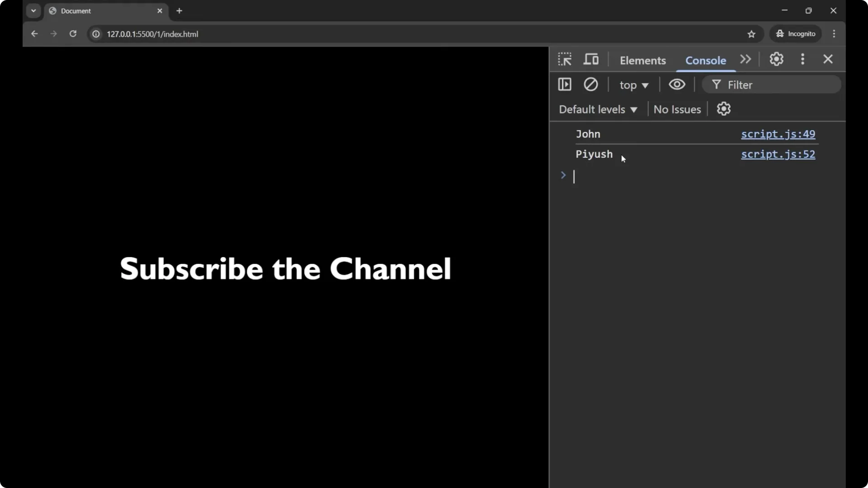Open the console sidebar panel

tap(565, 84)
